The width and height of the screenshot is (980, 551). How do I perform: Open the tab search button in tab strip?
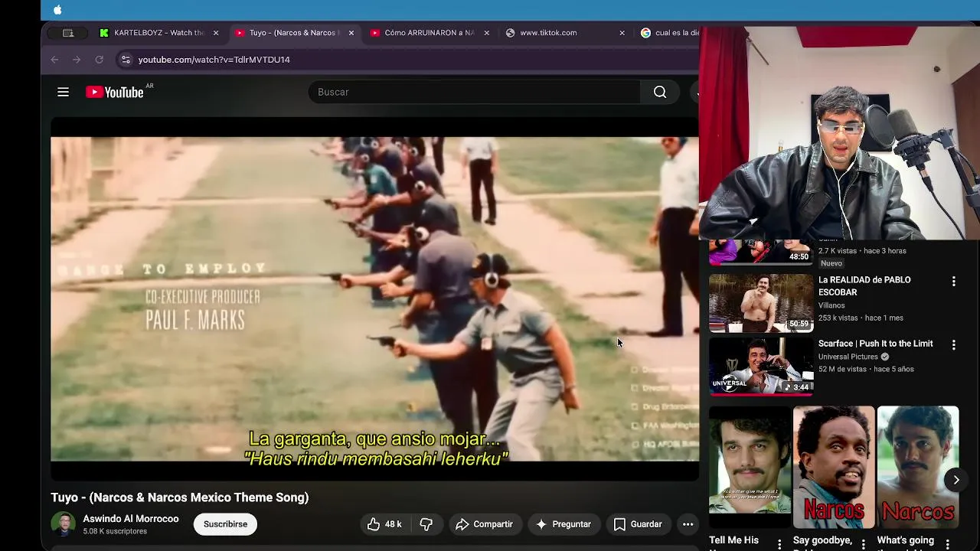[x=67, y=33]
